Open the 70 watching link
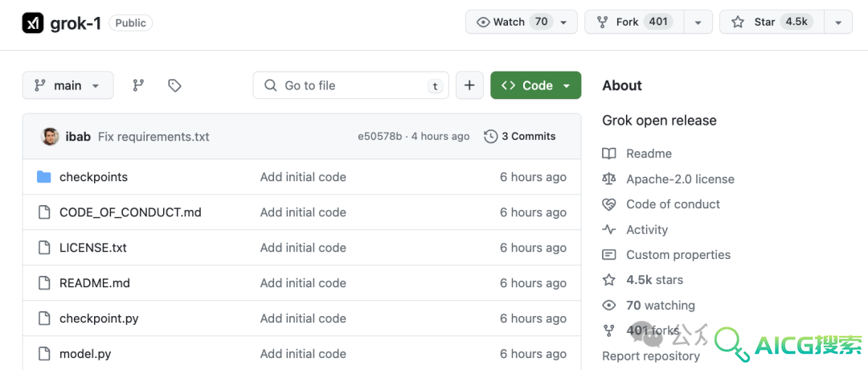The width and height of the screenshot is (868, 370). click(x=661, y=305)
